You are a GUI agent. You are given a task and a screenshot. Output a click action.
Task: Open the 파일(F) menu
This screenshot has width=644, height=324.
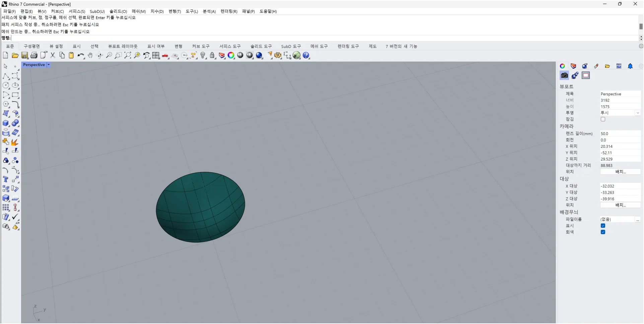coord(9,11)
